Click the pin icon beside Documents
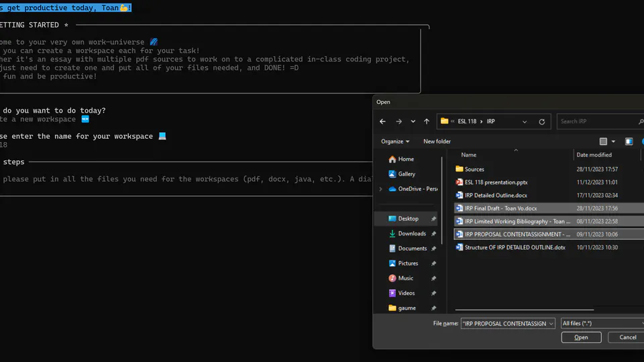The image size is (644, 362). pyautogui.click(x=433, y=248)
